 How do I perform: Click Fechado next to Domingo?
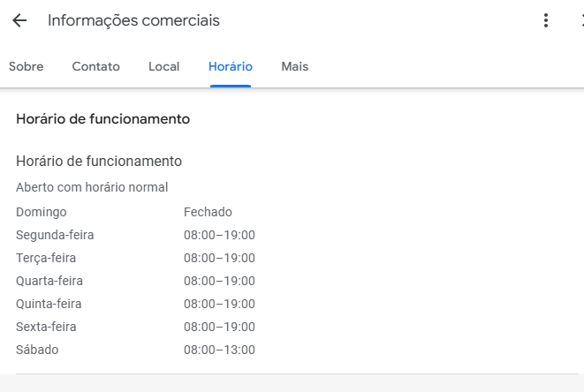(208, 212)
